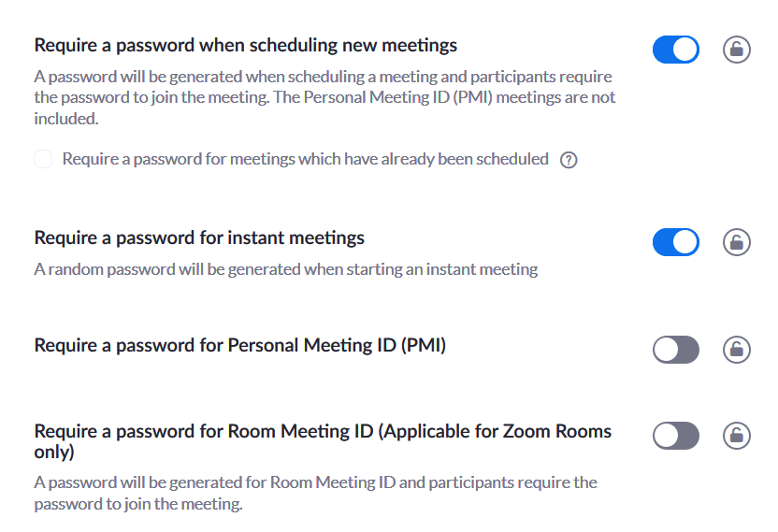Turn off password for instant meetings
The height and width of the screenshot is (532, 778).
coord(676,242)
